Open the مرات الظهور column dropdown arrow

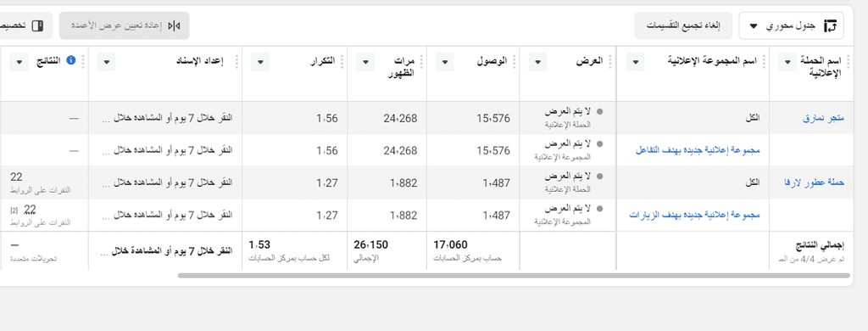click(x=364, y=62)
